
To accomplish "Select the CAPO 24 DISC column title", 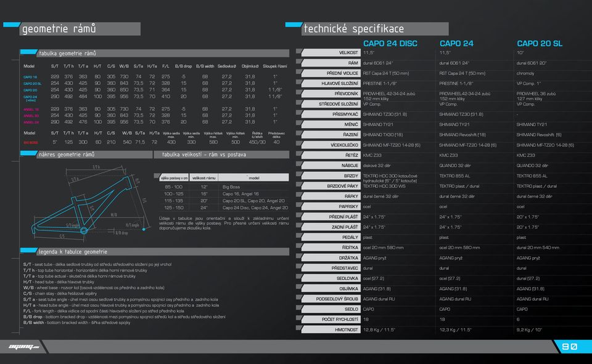I will [390, 43].
